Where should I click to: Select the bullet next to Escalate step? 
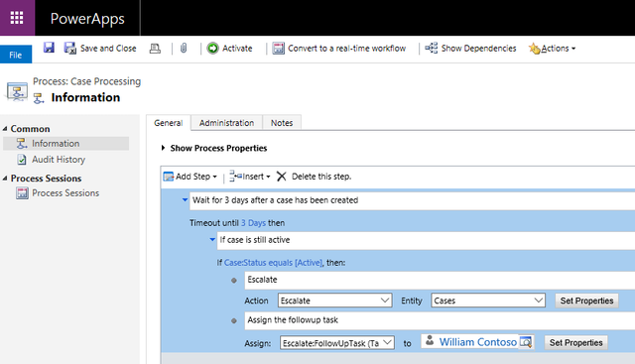point(234,280)
